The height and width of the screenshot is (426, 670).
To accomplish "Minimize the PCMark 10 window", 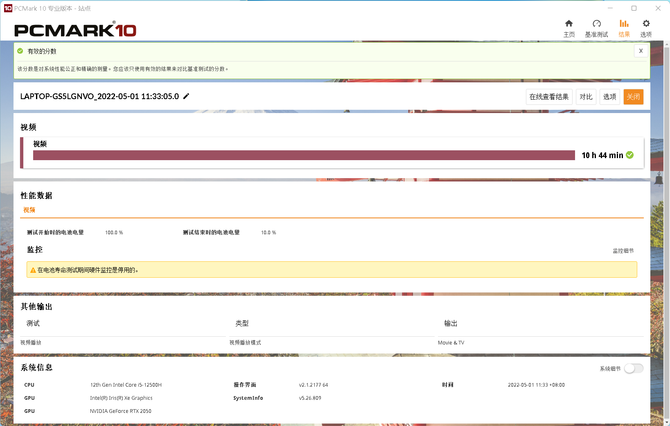I will (x=610, y=8).
